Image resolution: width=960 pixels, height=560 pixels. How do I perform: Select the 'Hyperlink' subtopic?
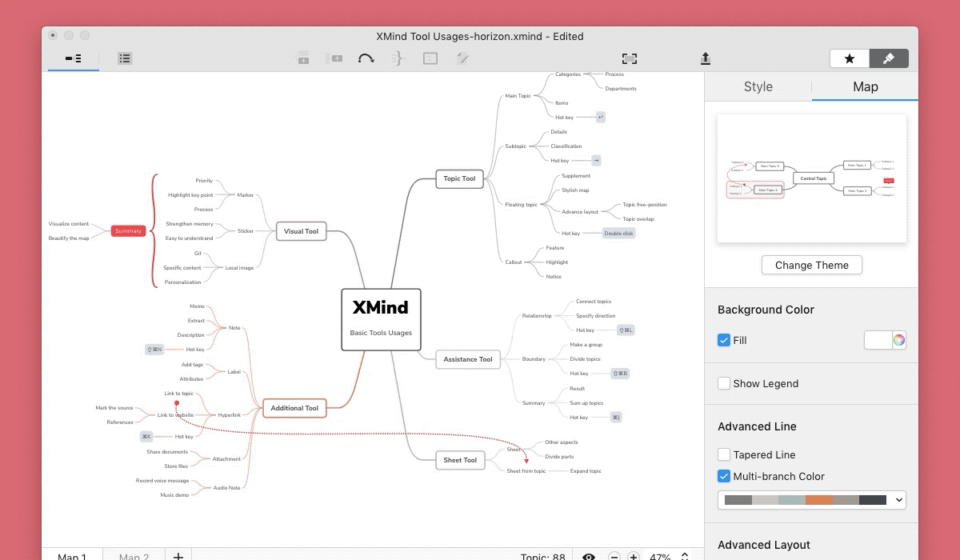point(229,414)
